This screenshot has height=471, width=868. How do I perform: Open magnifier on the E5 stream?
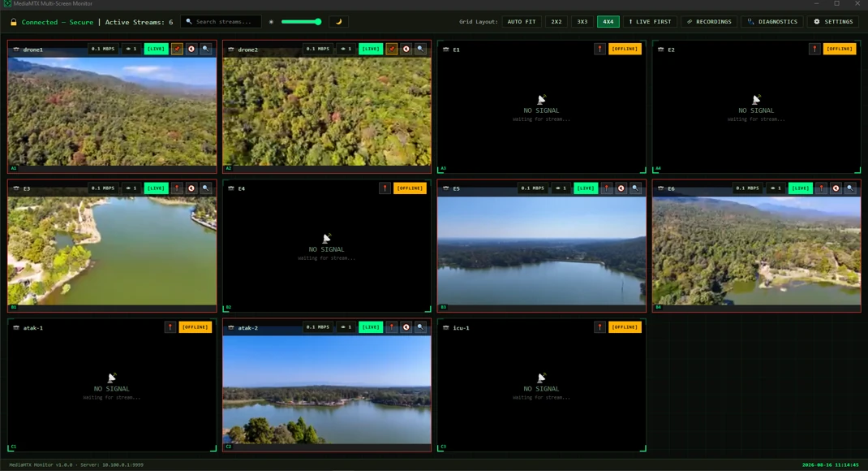click(635, 188)
